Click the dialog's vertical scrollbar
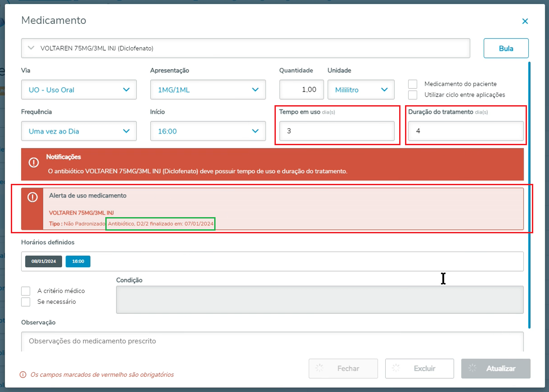Image resolution: width=549 pixels, height=392 pixels. [529, 193]
